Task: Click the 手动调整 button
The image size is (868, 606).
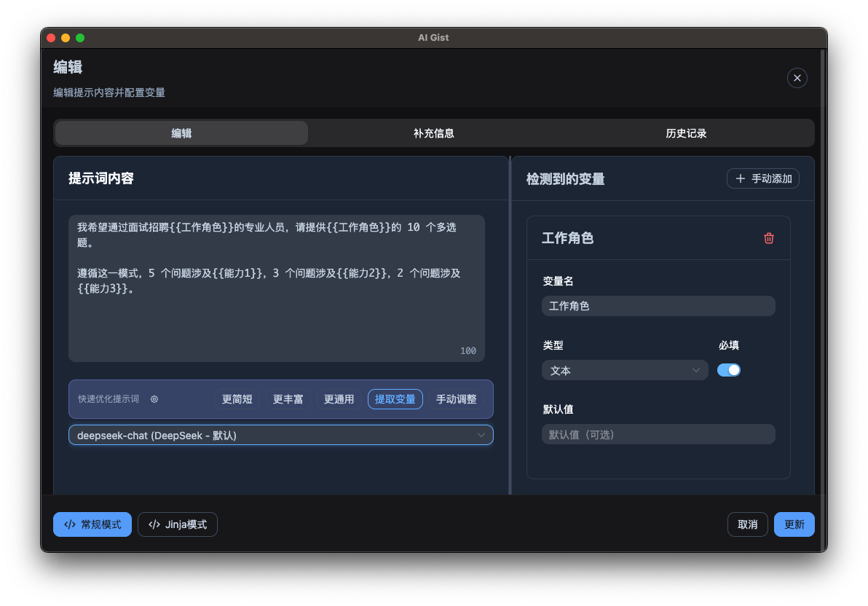Action: coord(456,398)
